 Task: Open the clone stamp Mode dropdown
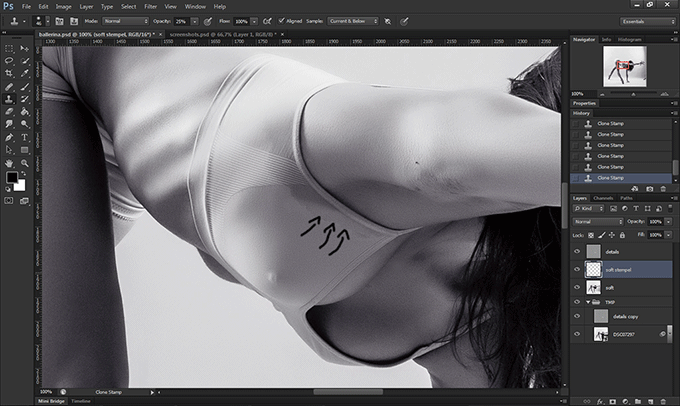point(125,21)
